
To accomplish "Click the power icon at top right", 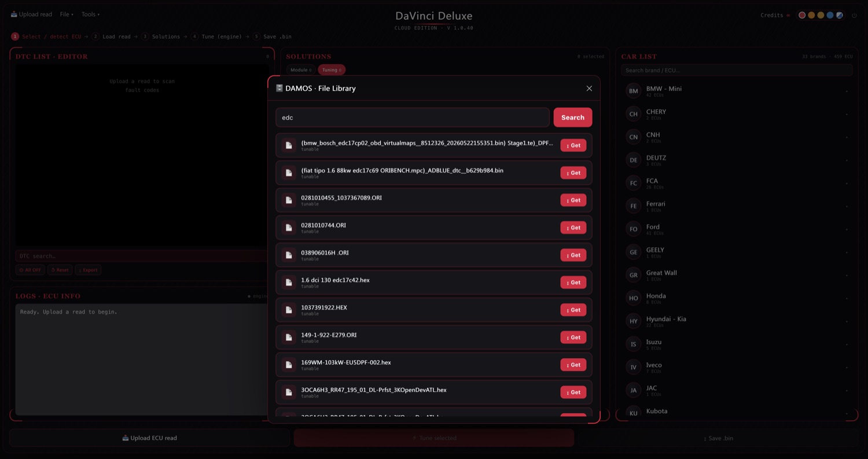I will click(x=854, y=16).
